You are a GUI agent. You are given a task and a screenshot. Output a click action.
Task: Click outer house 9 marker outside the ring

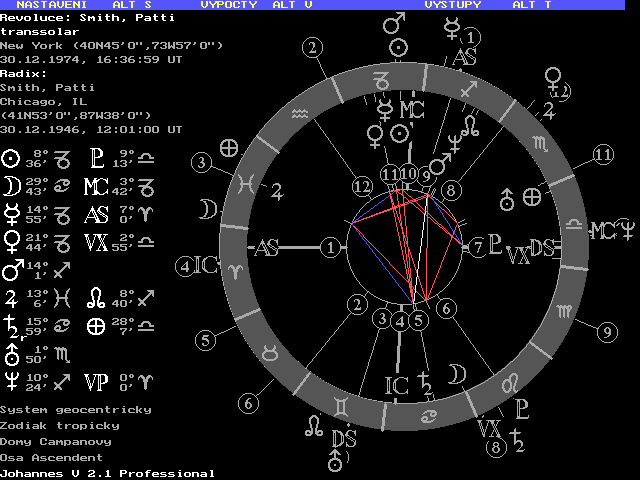click(607, 332)
